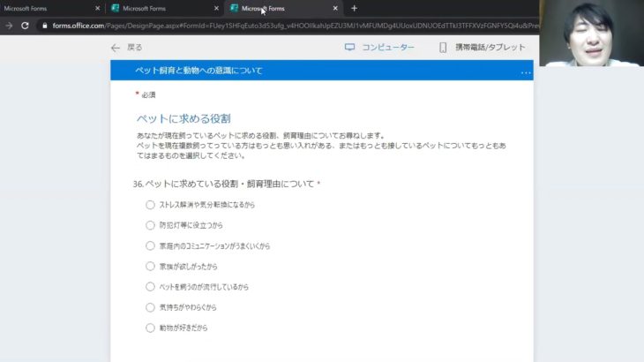Select radio option 家庭内のコミュニケーションがうまくいくから
The width and height of the screenshot is (644, 362).
(150, 245)
